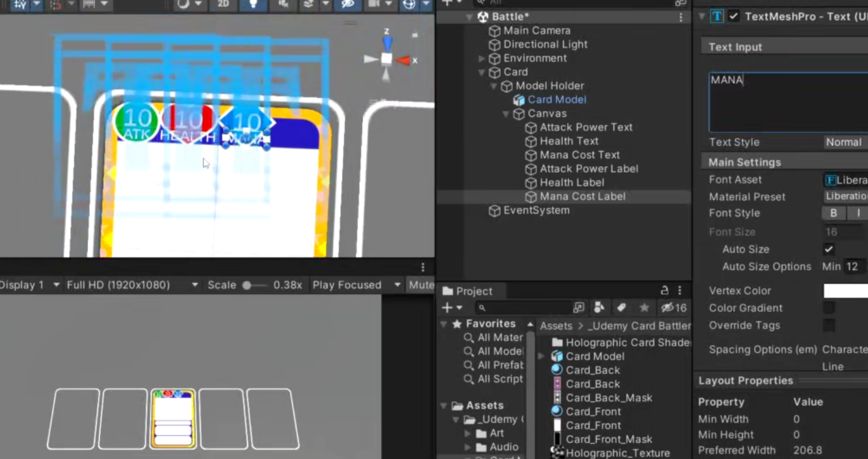Collapse the Card object in Hierarchy
This screenshot has height=459, width=868.
pyautogui.click(x=482, y=72)
